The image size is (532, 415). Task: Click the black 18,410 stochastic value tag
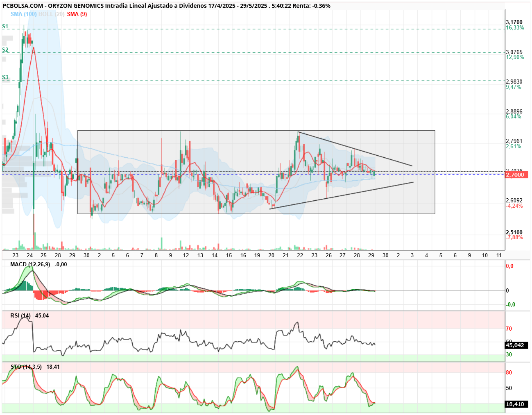tap(516, 404)
